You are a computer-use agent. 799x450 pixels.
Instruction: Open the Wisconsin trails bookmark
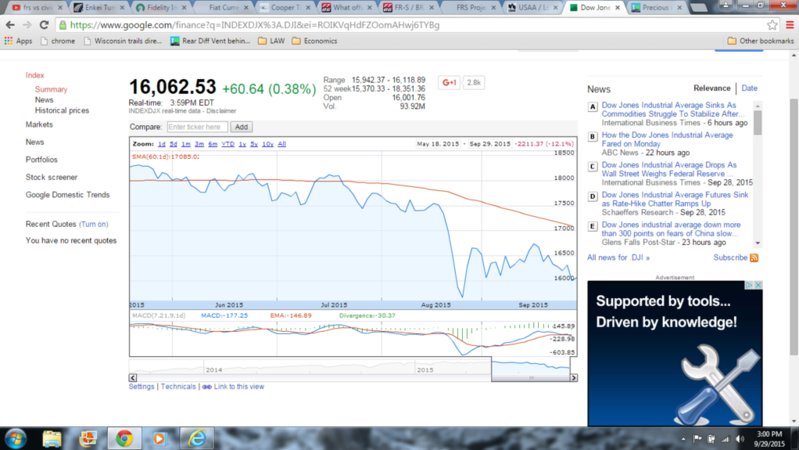[x=122, y=41]
